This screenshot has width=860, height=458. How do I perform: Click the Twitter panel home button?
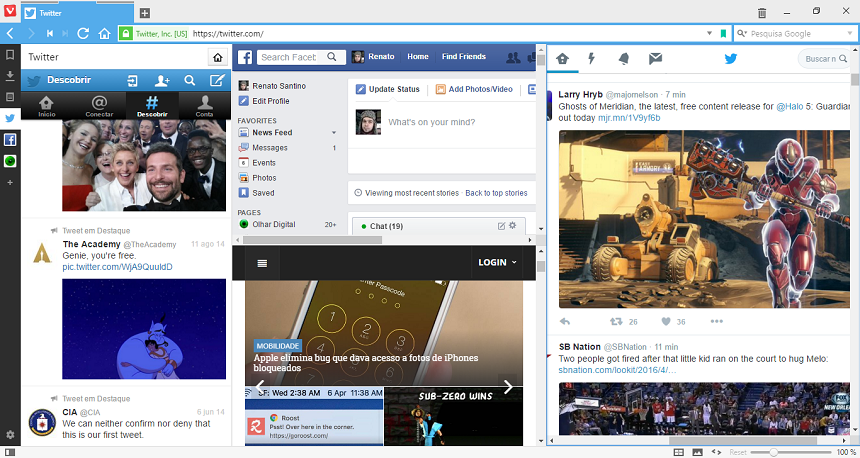218,57
